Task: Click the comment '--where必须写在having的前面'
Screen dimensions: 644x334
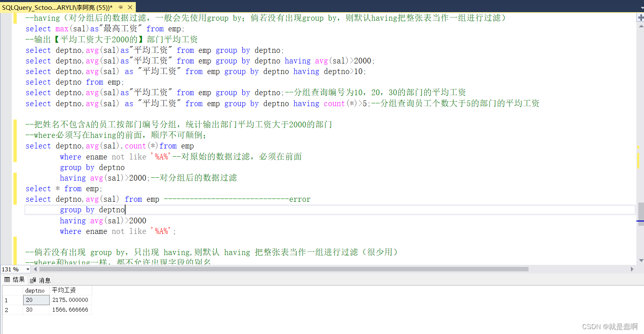Action: click(x=115, y=135)
